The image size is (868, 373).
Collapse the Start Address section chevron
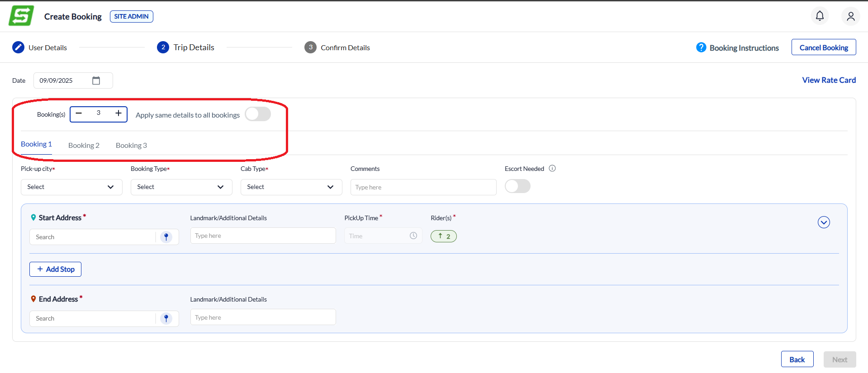click(x=824, y=222)
